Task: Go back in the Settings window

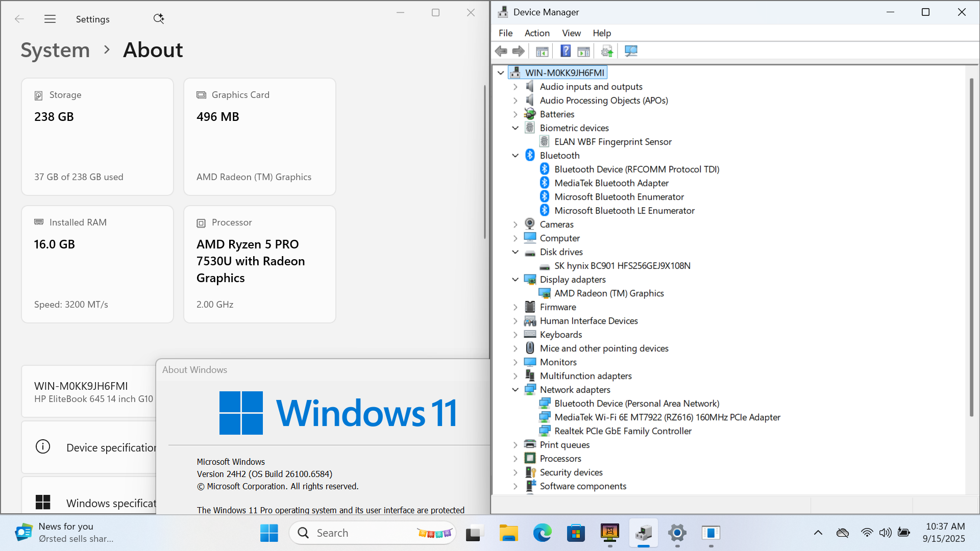Action: click(19, 19)
